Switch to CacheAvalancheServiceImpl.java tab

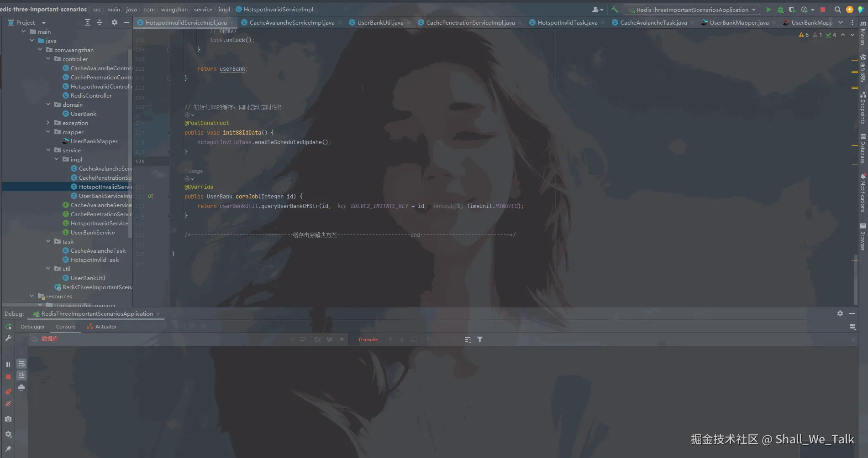pos(291,22)
